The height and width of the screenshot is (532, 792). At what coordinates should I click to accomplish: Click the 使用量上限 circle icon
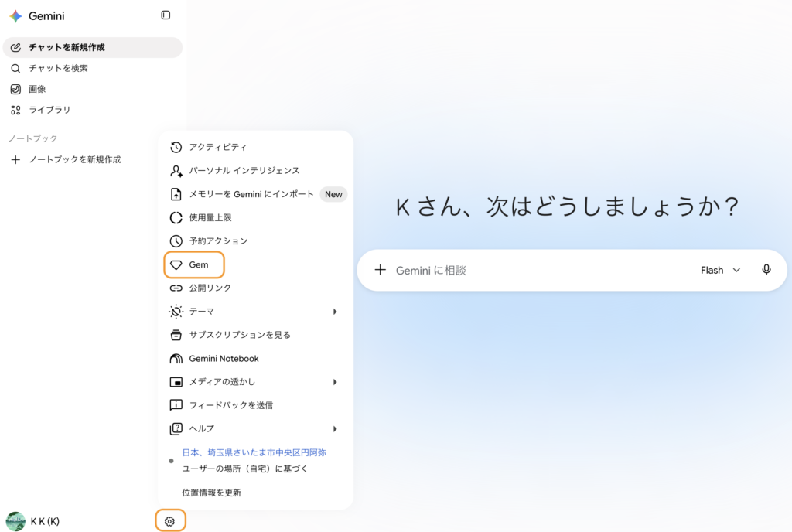[x=176, y=217]
